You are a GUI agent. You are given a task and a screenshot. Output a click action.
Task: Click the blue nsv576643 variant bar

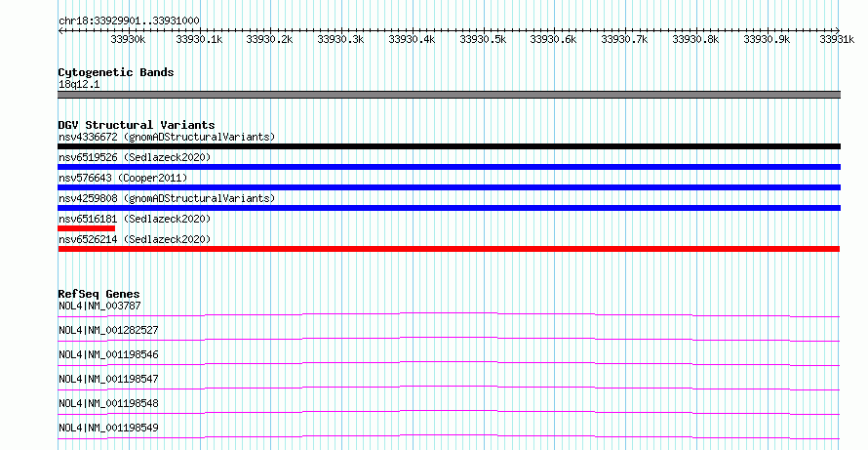pyautogui.click(x=449, y=187)
